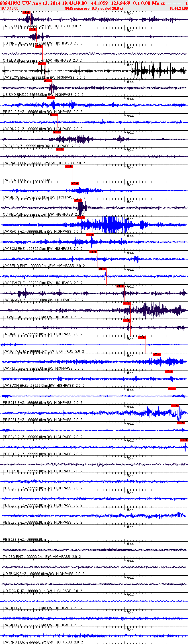Click the red pick flag for TA I04A
Screen dimensions: 188x644
pyautogui.click(x=57, y=132)
